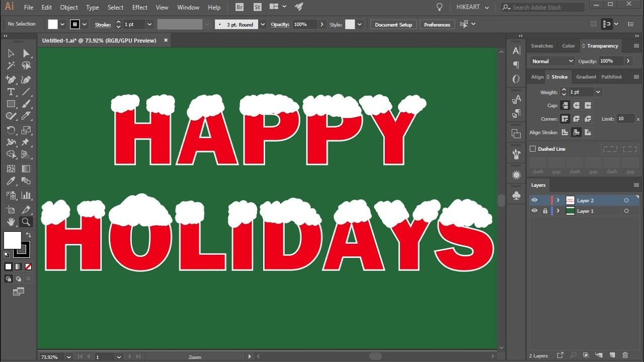Viewport: 644px width, 362px height.
Task: Unlock Layer 1 with the lock icon
Action: 545,211
